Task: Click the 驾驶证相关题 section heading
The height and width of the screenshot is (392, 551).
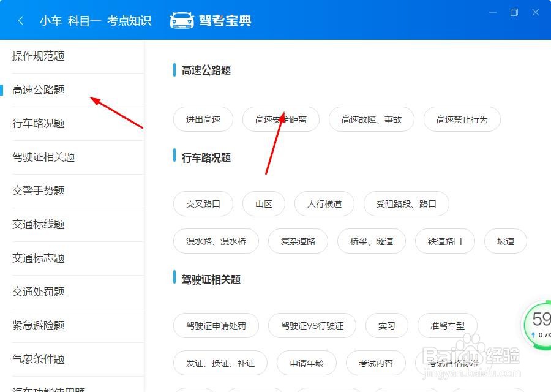Action: click(211, 280)
